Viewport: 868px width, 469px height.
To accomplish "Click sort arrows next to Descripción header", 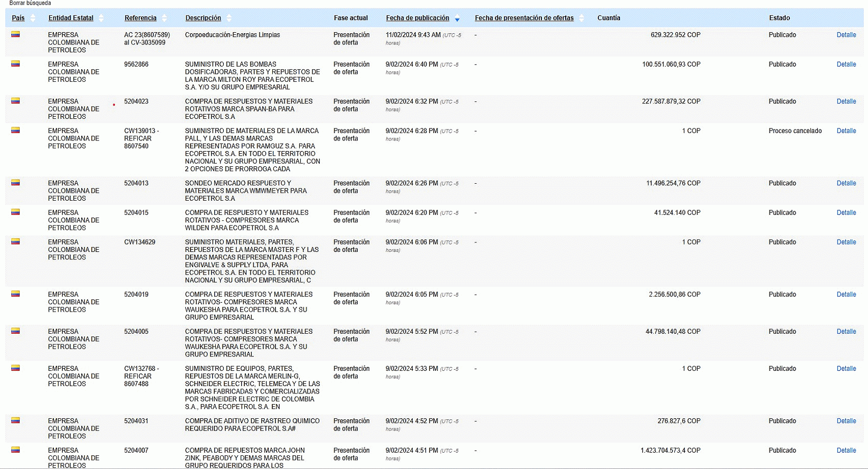I will 229,18.
